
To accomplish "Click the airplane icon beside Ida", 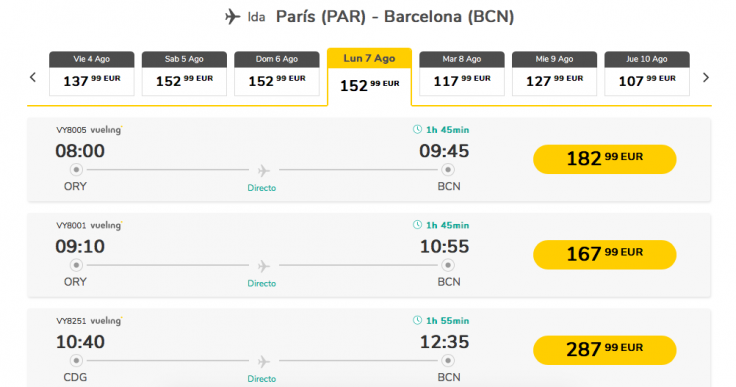I will click(x=232, y=17).
